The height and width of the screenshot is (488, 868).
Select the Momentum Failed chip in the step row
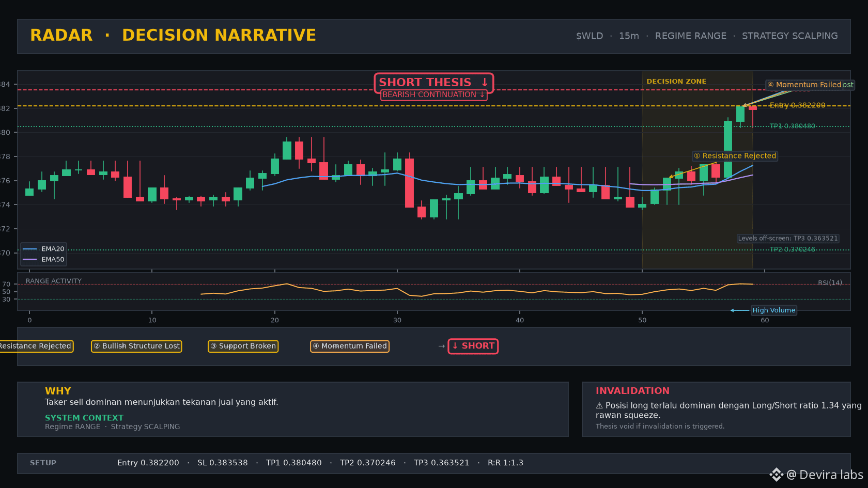[x=350, y=346]
